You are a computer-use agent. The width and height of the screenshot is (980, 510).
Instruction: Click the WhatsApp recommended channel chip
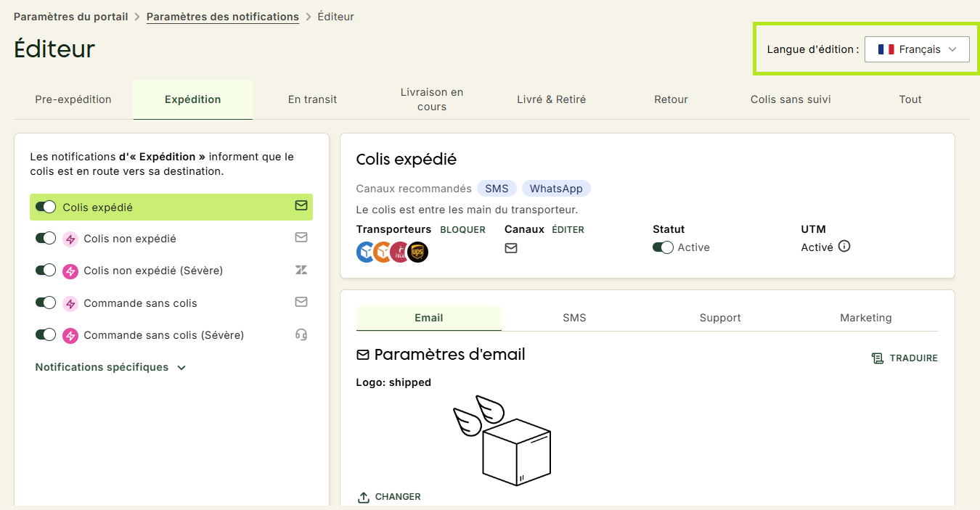tap(556, 189)
